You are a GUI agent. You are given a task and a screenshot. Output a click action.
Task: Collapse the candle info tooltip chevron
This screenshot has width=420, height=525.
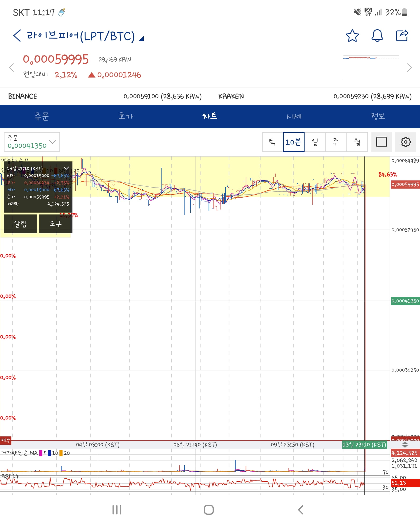pos(66,168)
